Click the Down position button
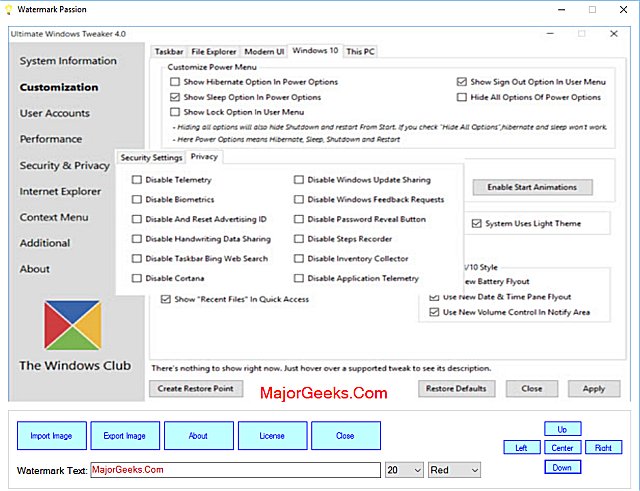The image size is (640, 491). tap(562, 467)
